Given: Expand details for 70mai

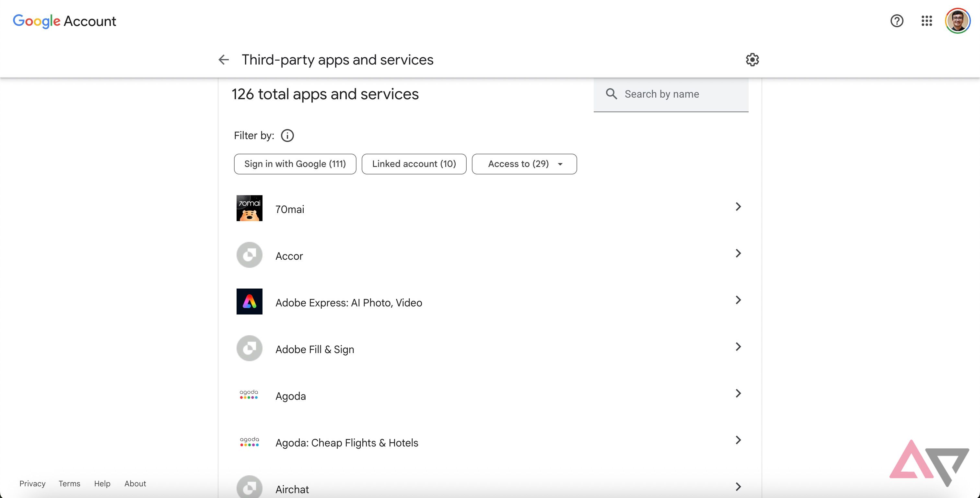Looking at the screenshot, I should pyautogui.click(x=738, y=206).
